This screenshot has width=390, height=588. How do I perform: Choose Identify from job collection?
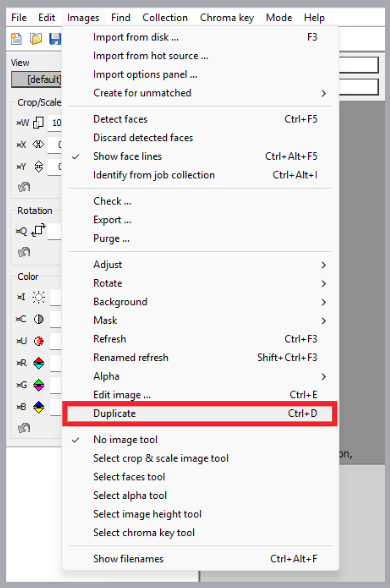click(200, 175)
